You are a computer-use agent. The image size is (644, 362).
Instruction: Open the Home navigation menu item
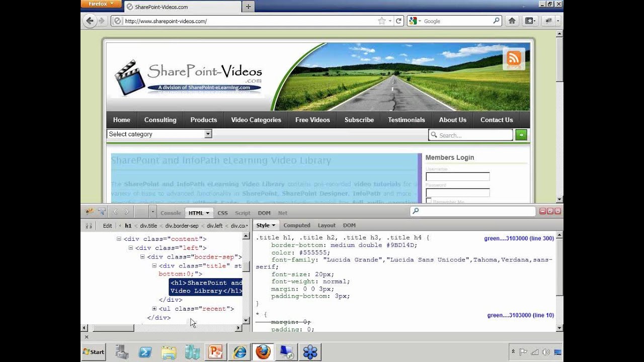click(122, 120)
